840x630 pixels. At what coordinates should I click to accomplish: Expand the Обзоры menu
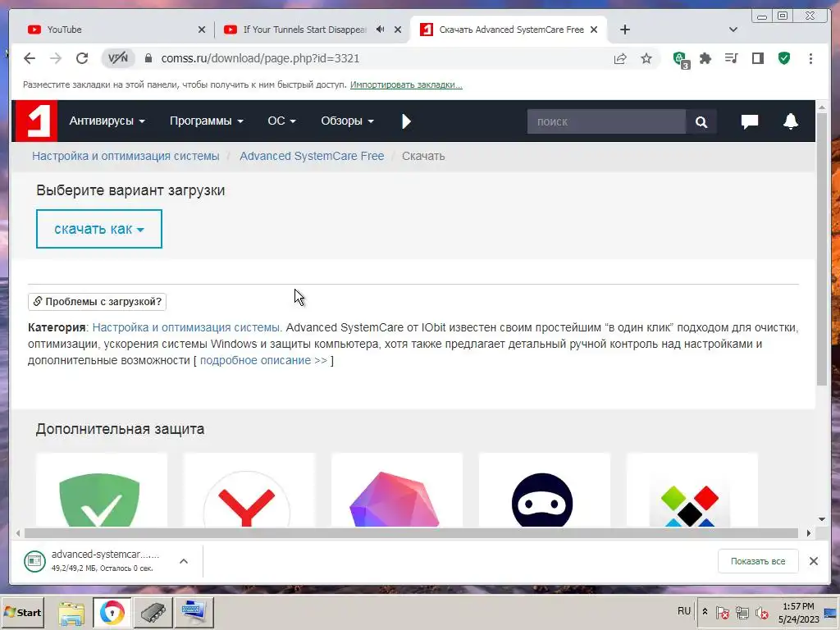point(347,121)
